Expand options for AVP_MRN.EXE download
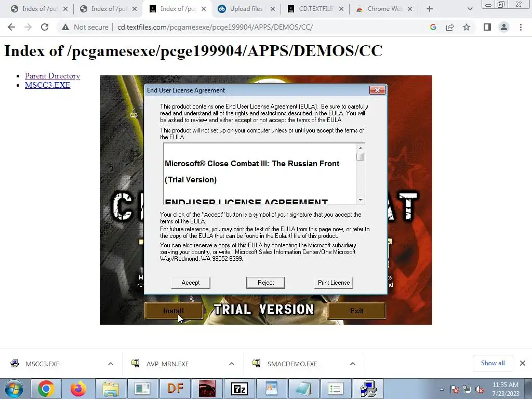 tap(232, 364)
